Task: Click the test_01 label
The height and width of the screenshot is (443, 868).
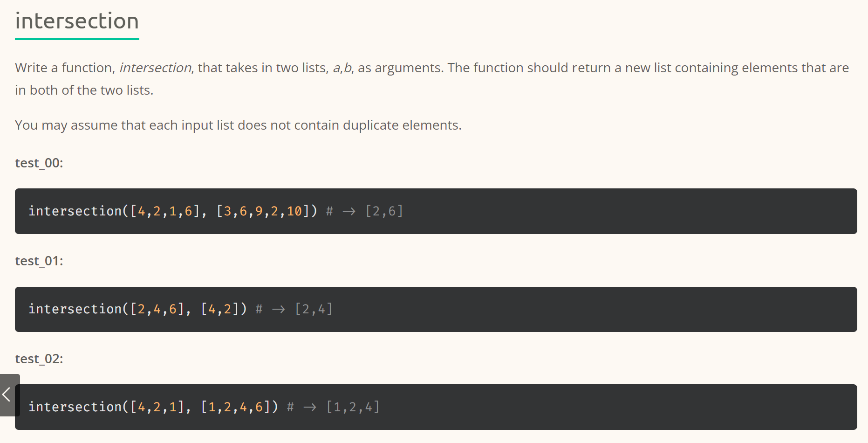Action: point(39,261)
